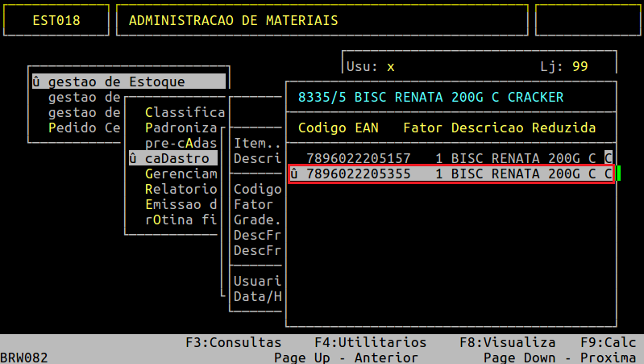Select 'Gerenciam' from the submenu
The width and height of the screenshot is (644, 364).
pos(181,174)
